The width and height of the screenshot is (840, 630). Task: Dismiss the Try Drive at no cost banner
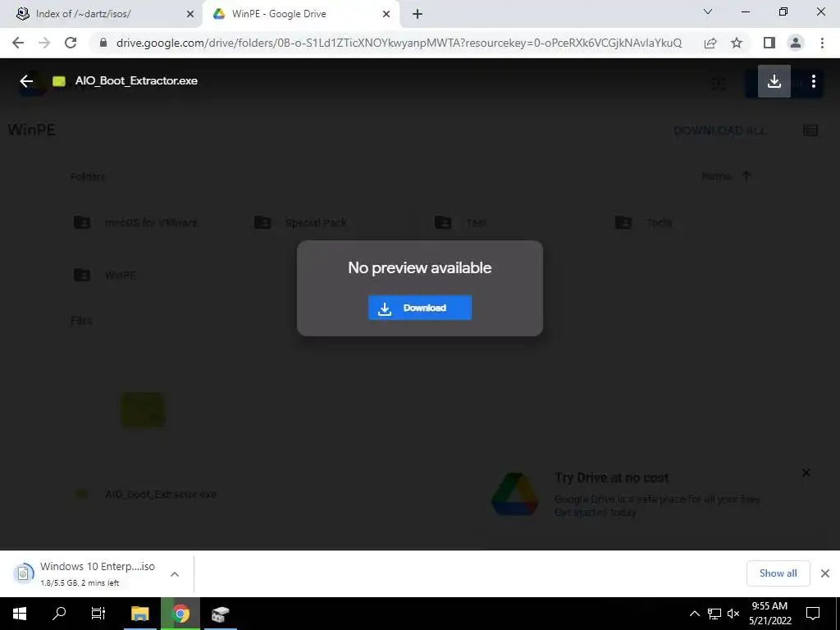(806, 472)
